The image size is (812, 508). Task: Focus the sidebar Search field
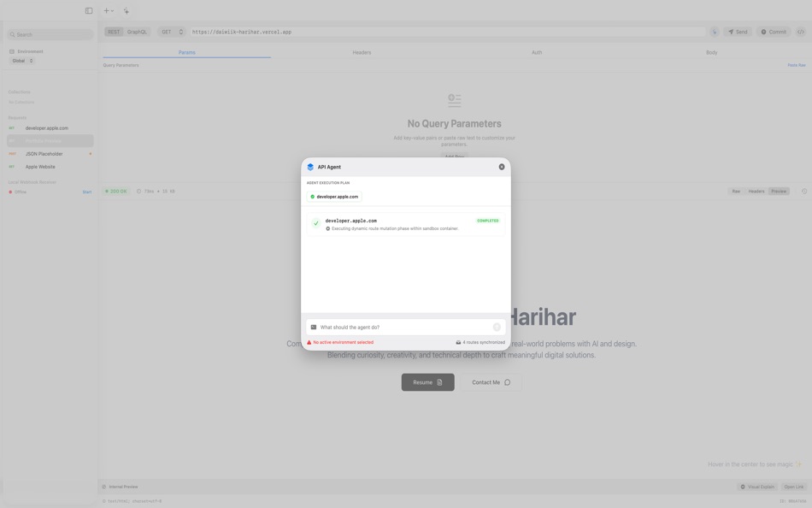coord(50,35)
